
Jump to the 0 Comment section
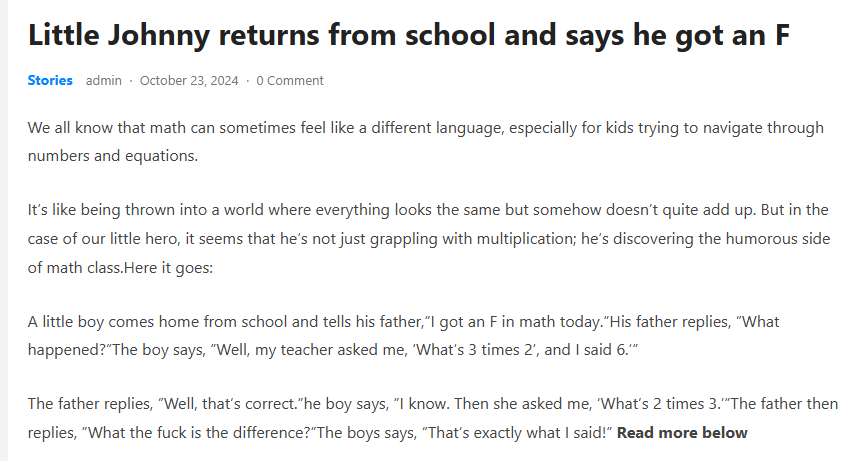(290, 80)
